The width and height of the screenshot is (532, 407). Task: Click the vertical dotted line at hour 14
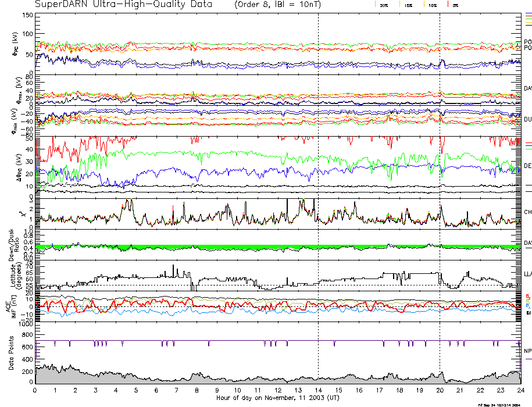click(319, 174)
